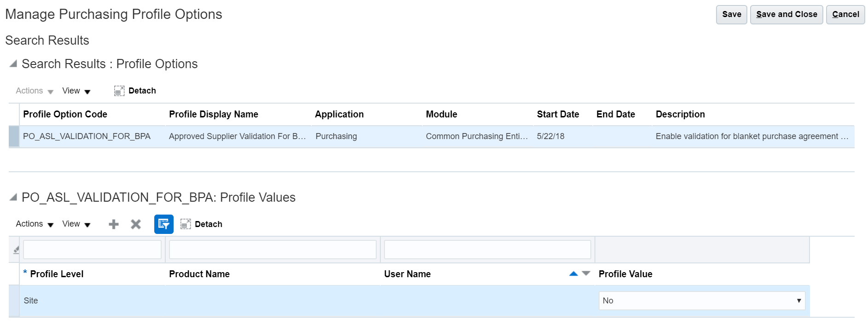
Task: Click the Profile Value column header
Action: 625,274
